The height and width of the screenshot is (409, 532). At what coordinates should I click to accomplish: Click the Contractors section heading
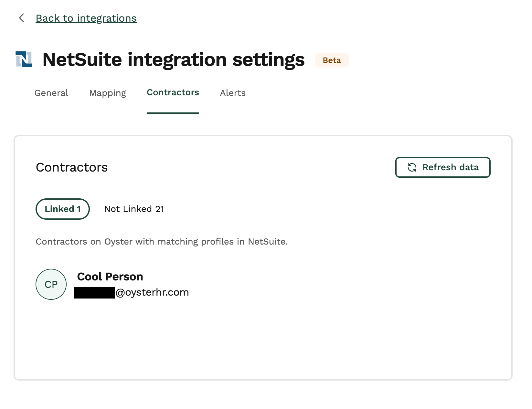[x=72, y=167]
